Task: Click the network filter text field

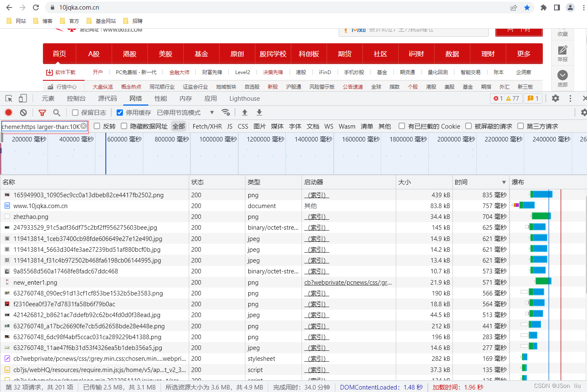Action: (40, 127)
